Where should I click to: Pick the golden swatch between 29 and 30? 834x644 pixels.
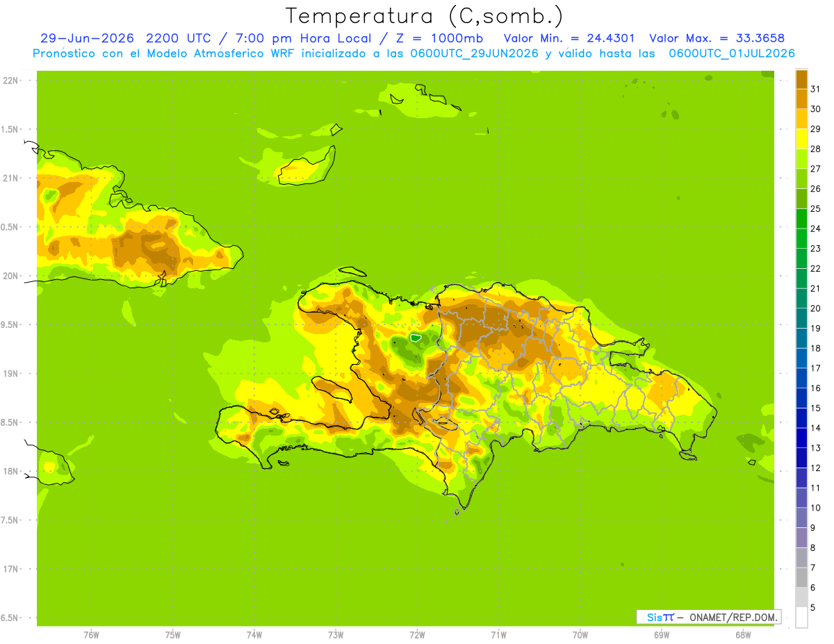coord(801,118)
